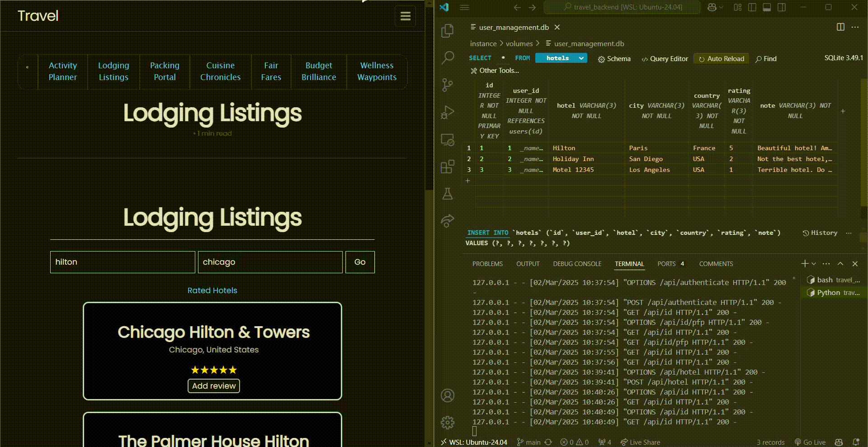The height and width of the screenshot is (447, 868).
Task: Open the hotels table dropdown
Action: coord(561,58)
